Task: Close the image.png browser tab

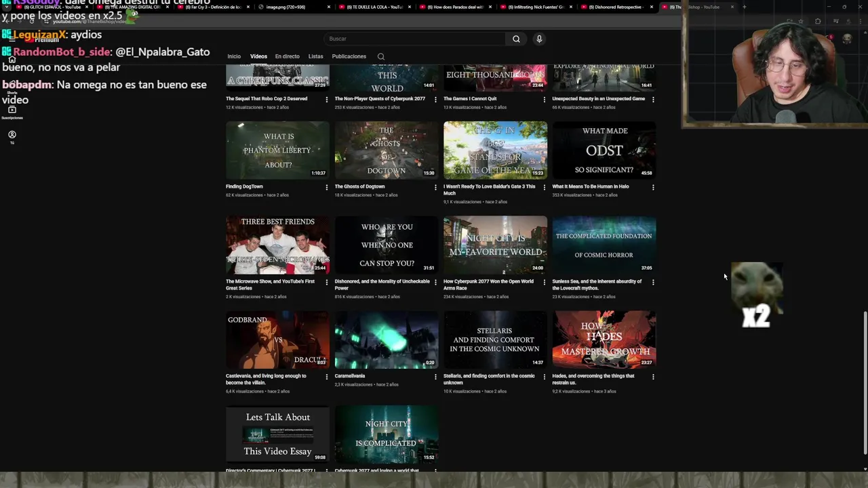Action: pos(329,7)
